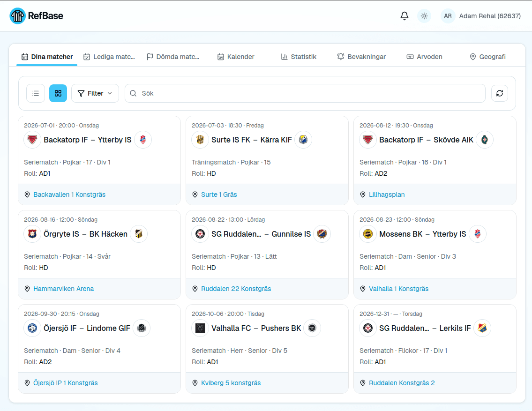Click the Surte IS FK team crest

coord(200,140)
